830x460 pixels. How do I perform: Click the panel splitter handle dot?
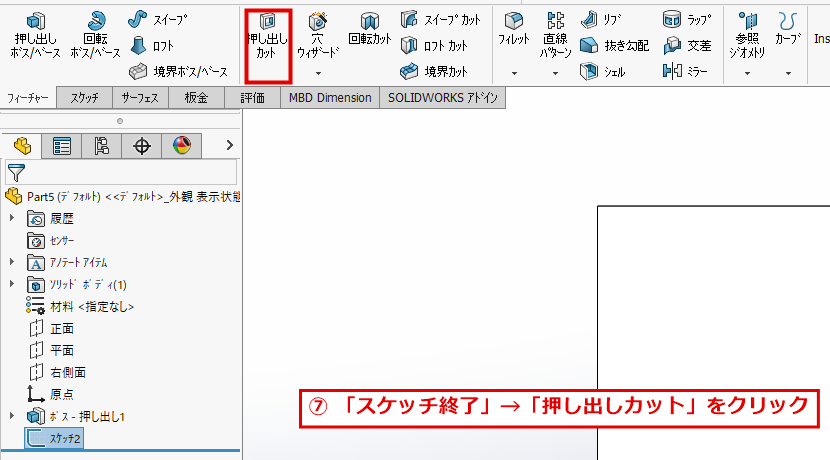tap(120, 121)
